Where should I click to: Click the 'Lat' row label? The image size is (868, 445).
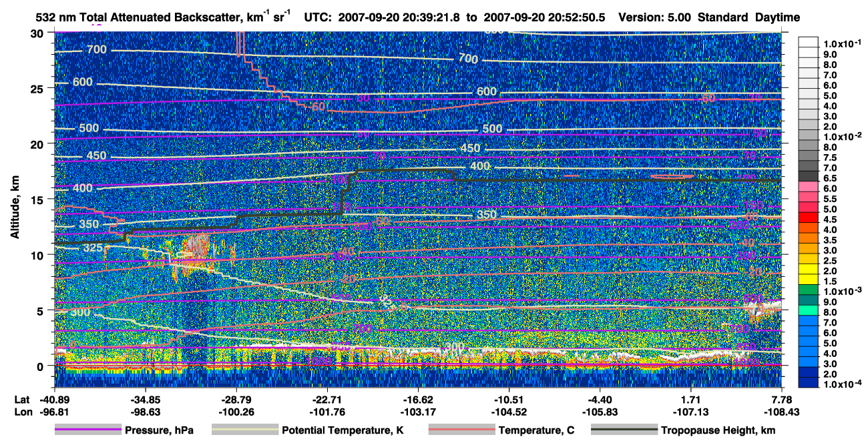coord(22,399)
